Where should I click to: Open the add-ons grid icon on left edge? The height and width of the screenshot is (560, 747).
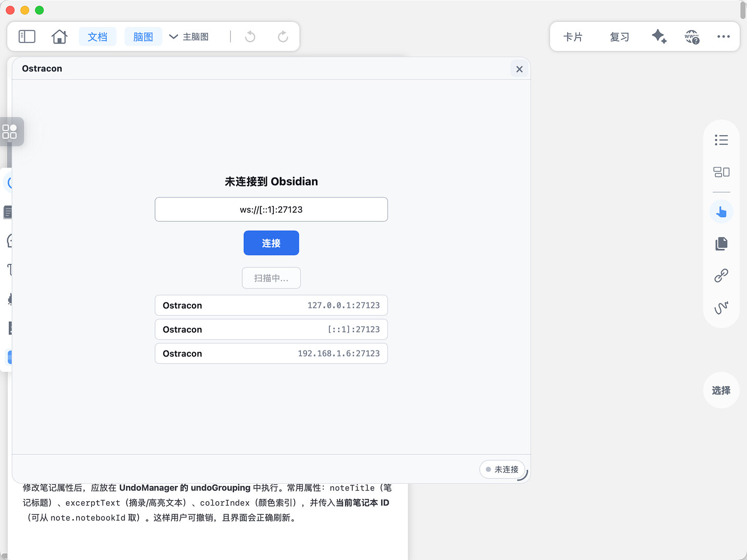click(10, 132)
